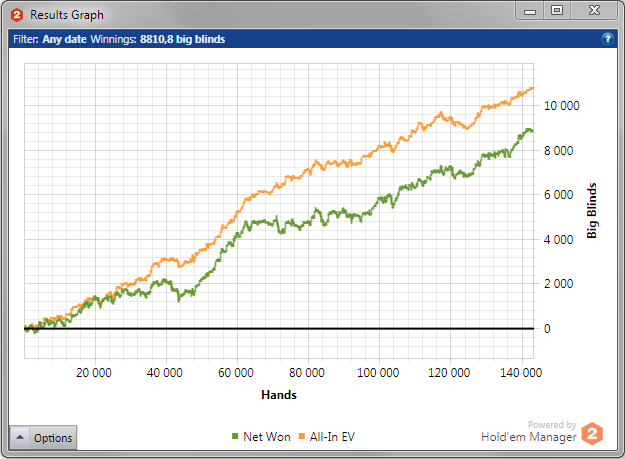Click the 2 000 big blinds axis label
The width and height of the screenshot is (625, 459).
pos(558,284)
